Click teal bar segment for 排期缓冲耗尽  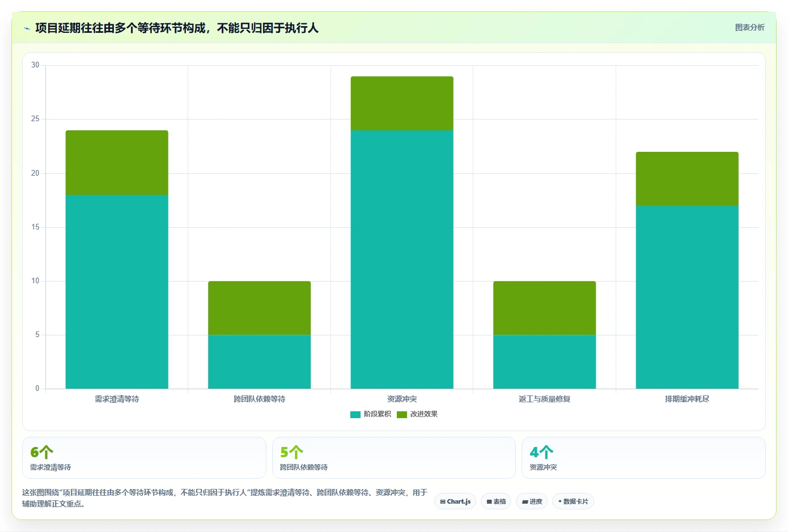pos(687,297)
